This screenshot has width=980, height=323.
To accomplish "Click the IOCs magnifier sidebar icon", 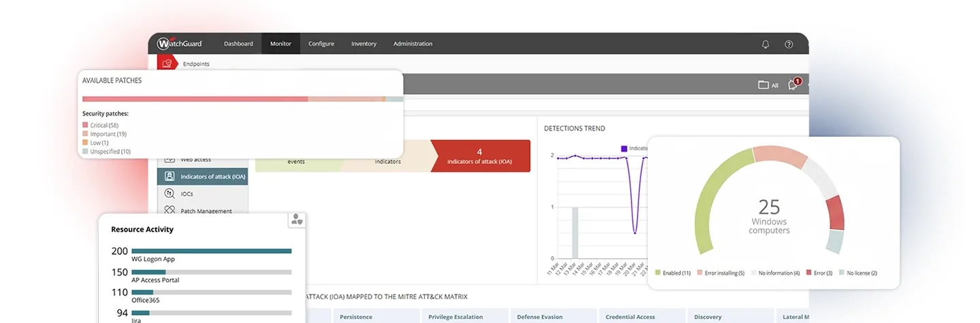I will pyautogui.click(x=169, y=194).
